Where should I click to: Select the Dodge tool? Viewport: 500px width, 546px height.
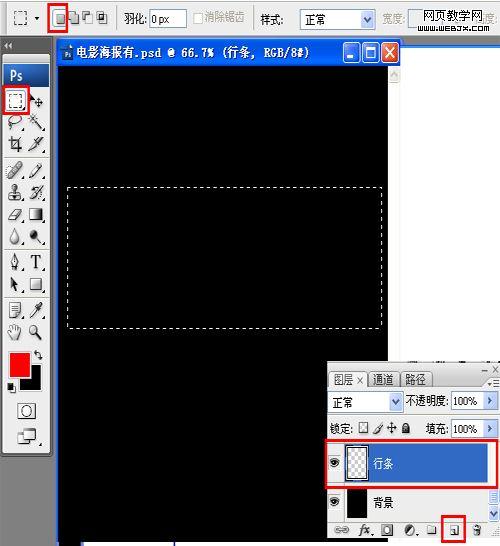point(36,236)
